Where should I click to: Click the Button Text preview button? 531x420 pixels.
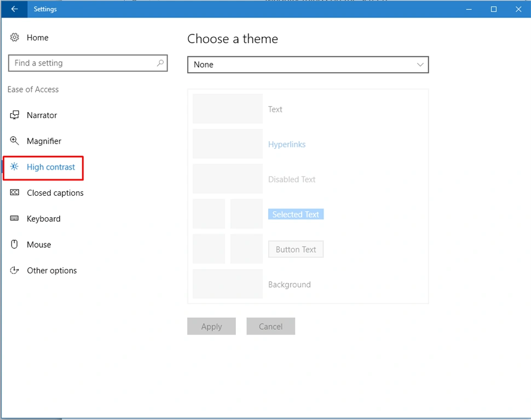[x=296, y=249]
